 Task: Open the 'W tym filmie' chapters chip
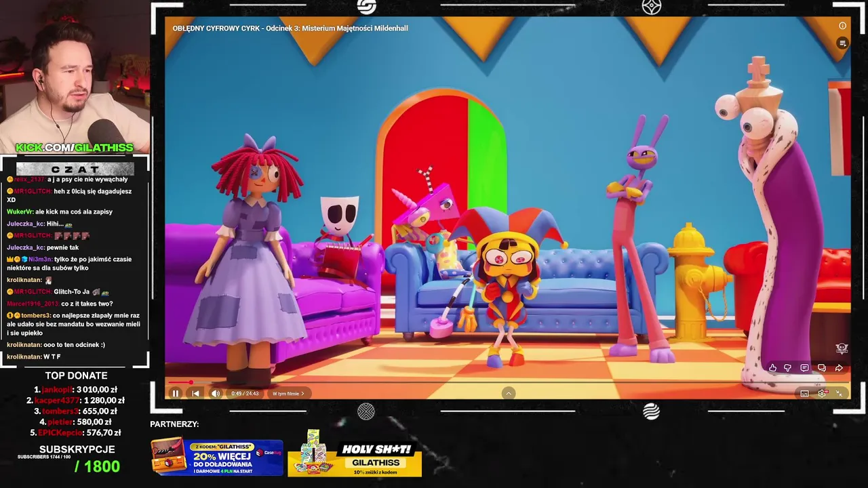point(288,393)
